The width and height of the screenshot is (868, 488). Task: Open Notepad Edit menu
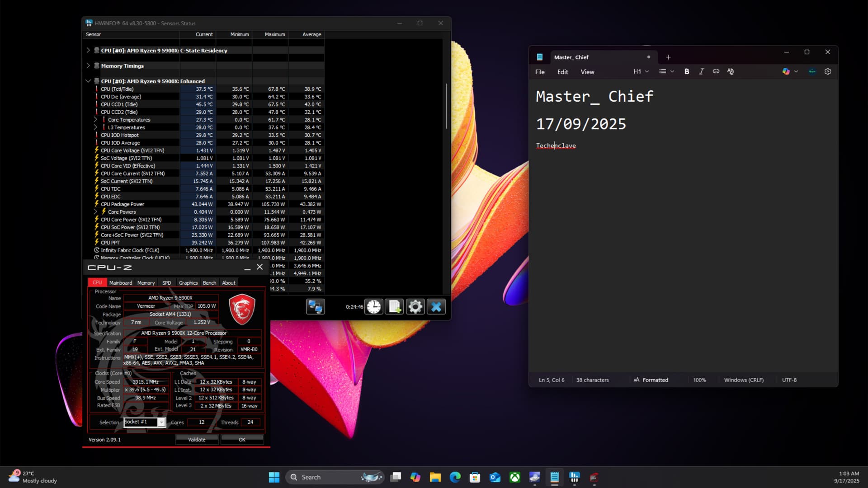tap(562, 72)
